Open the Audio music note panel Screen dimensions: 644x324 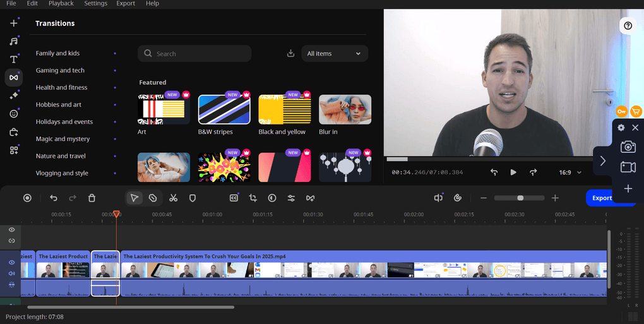click(x=13, y=41)
